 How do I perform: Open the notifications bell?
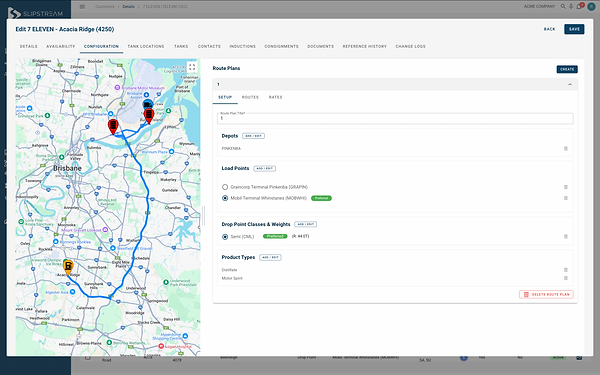coord(579,7)
